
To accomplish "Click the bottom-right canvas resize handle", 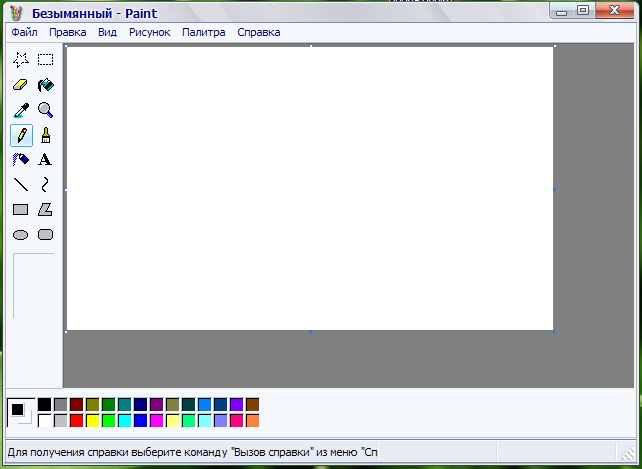I will pyautogui.click(x=554, y=331).
